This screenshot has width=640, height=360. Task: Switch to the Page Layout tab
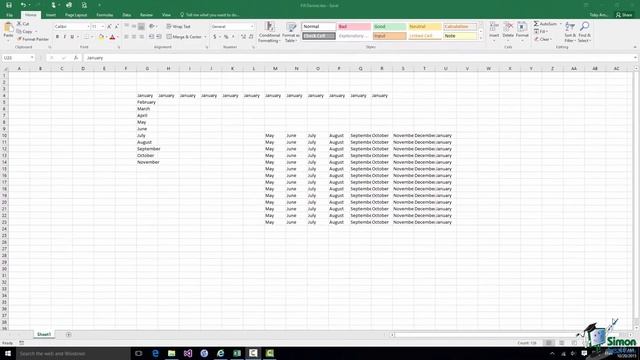coord(76,15)
